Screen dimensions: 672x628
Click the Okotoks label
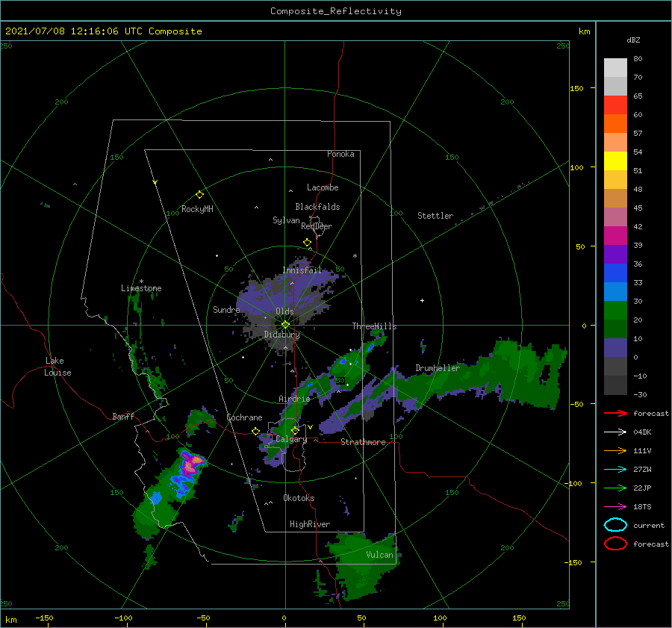coord(299,498)
